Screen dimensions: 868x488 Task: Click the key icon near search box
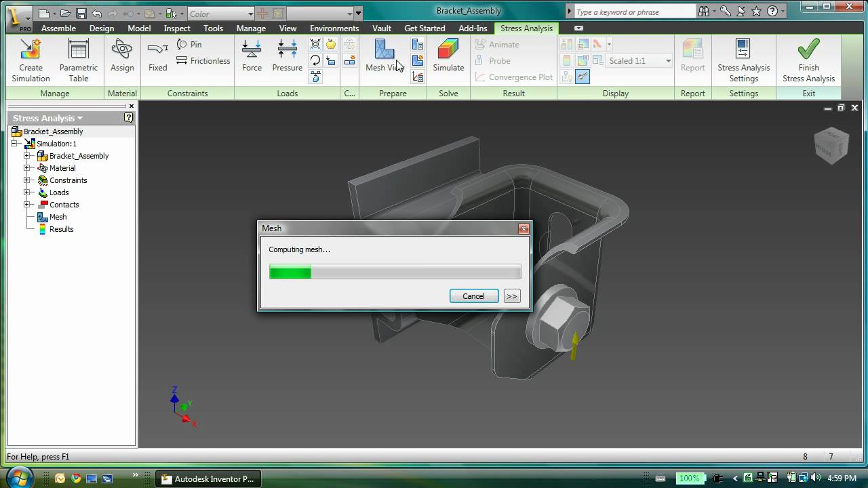(x=726, y=12)
